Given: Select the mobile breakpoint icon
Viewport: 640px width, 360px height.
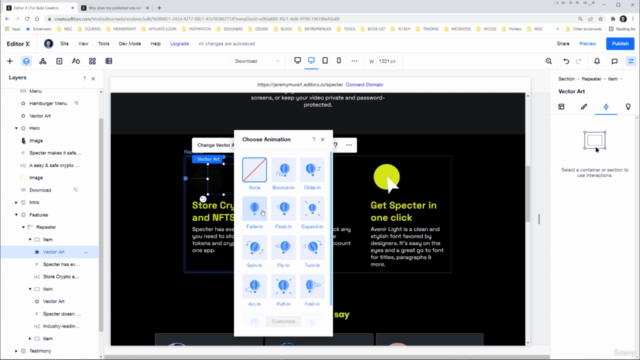Looking at the screenshot, I should (x=339, y=60).
